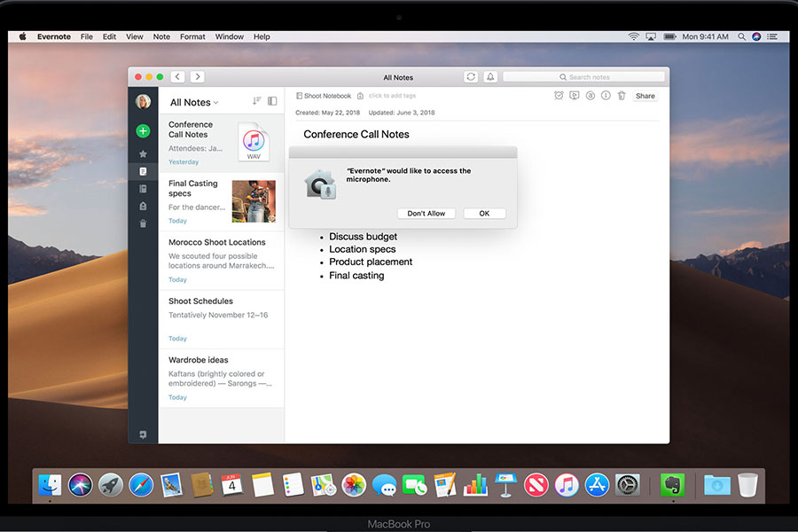
Task: Open the Final Casting specs note
Action: point(222,202)
